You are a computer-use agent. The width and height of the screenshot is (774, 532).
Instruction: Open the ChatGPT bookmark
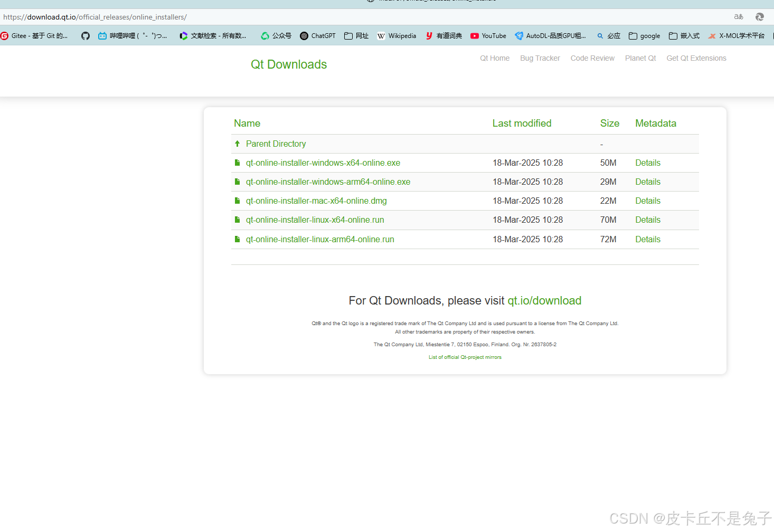click(317, 36)
